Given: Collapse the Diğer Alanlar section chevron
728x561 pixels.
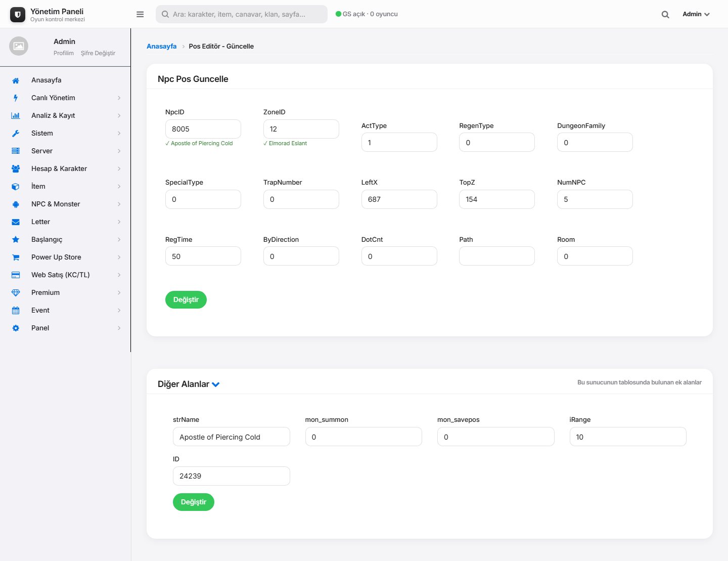Looking at the screenshot, I should coord(216,384).
